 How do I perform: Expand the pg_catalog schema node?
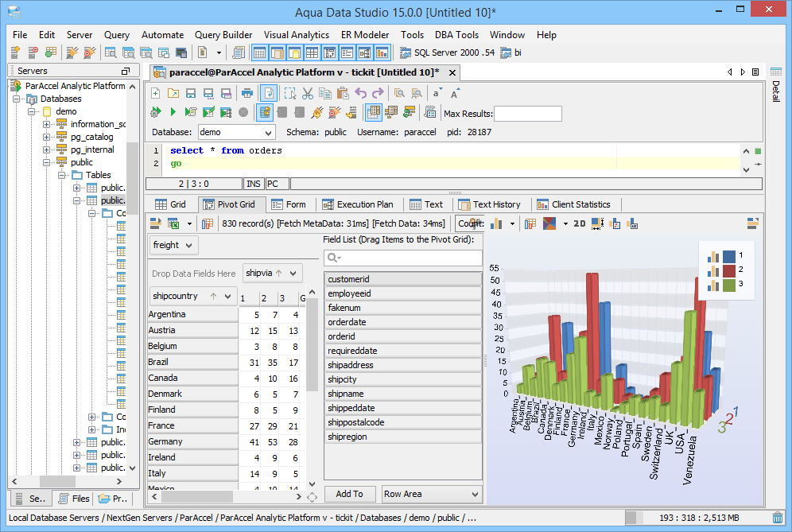click(x=46, y=137)
